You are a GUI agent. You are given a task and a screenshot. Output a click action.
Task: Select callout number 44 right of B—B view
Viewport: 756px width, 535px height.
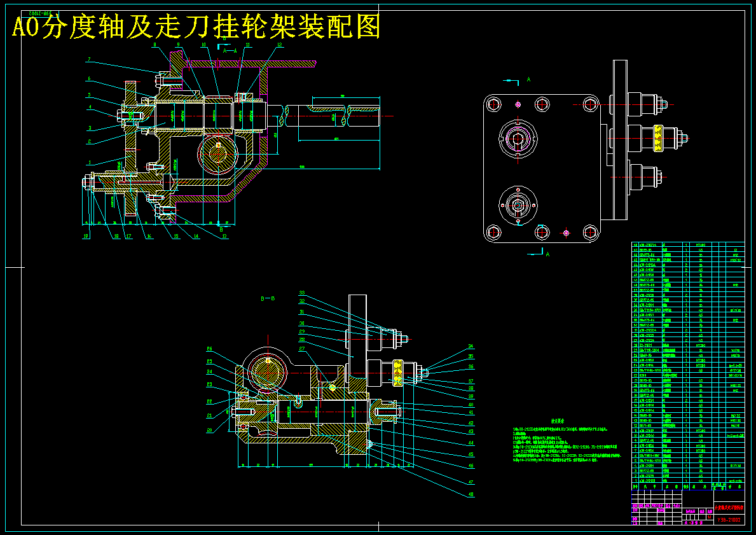471,443
